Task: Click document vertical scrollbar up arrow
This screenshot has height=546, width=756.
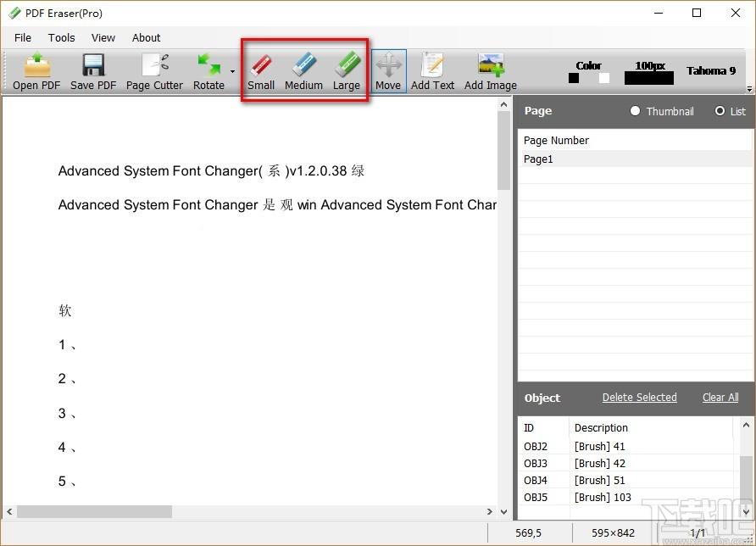Action: point(503,104)
